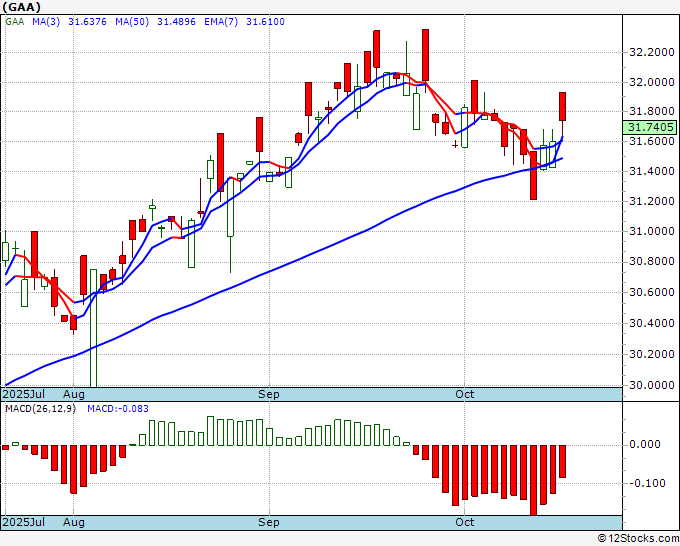The width and height of the screenshot is (680, 546).
Task: Click the Sep label on MACD axis
Action: tap(269, 522)
